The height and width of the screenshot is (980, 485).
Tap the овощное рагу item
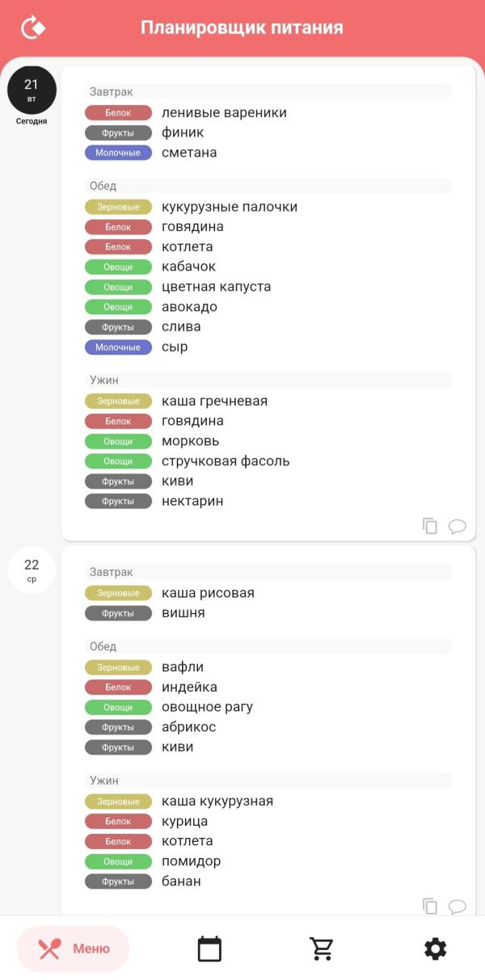(207, 707)
